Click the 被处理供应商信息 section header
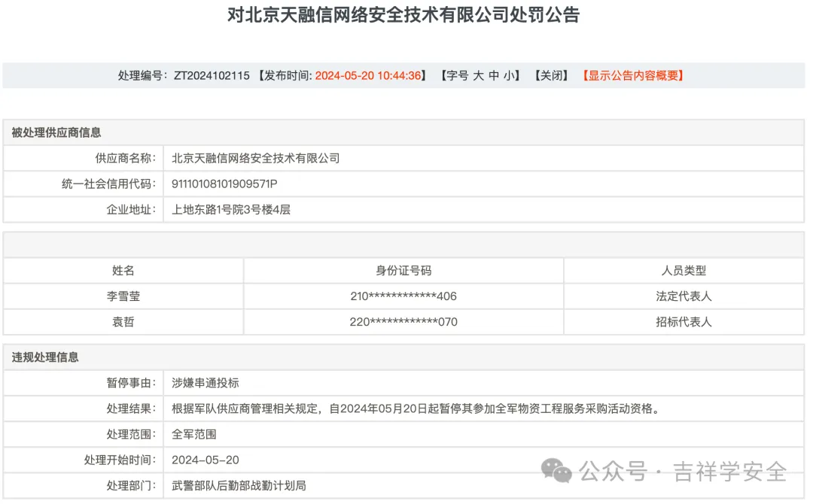Image resolution: width=813 pixels, height=504 pixels. tap(56, 132)
